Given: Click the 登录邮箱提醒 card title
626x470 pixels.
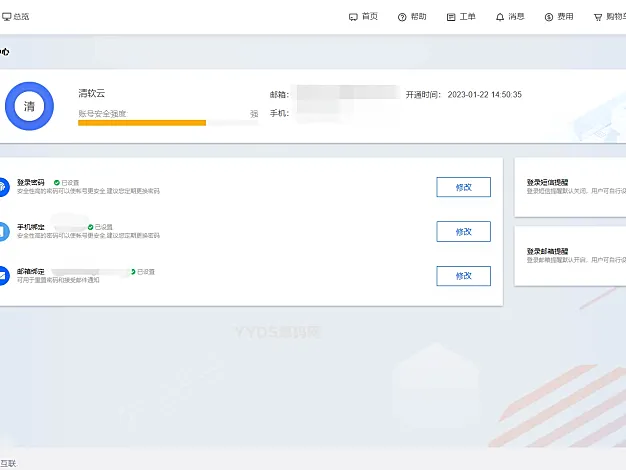Looking at the screenshot, I should tap(547, 251).
